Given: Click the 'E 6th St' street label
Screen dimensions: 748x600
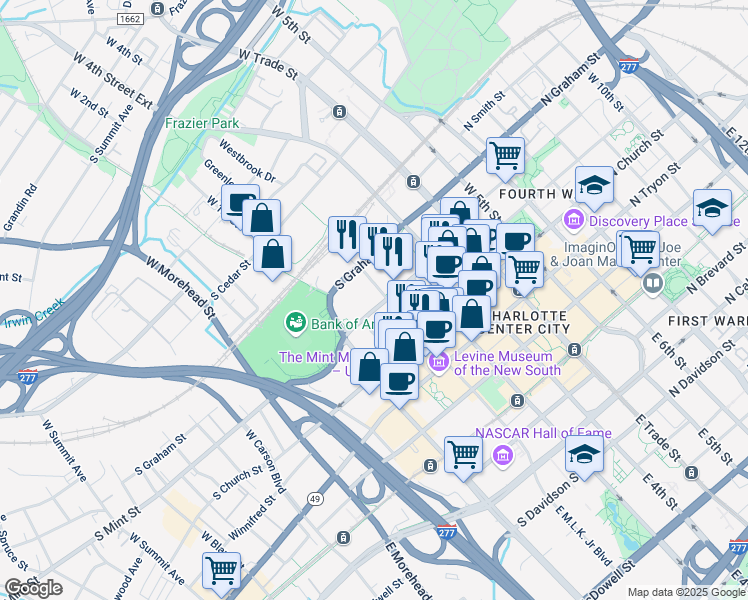Looking at the screenshot, I should click(x=669, y=351).
